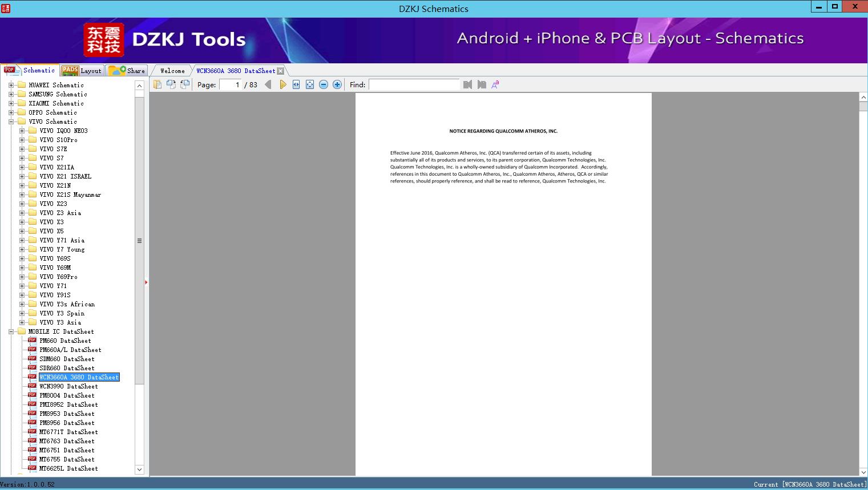The width and height of the screenshot is (868, 490).
Task: Zoom out of the document
Action: 324,84
